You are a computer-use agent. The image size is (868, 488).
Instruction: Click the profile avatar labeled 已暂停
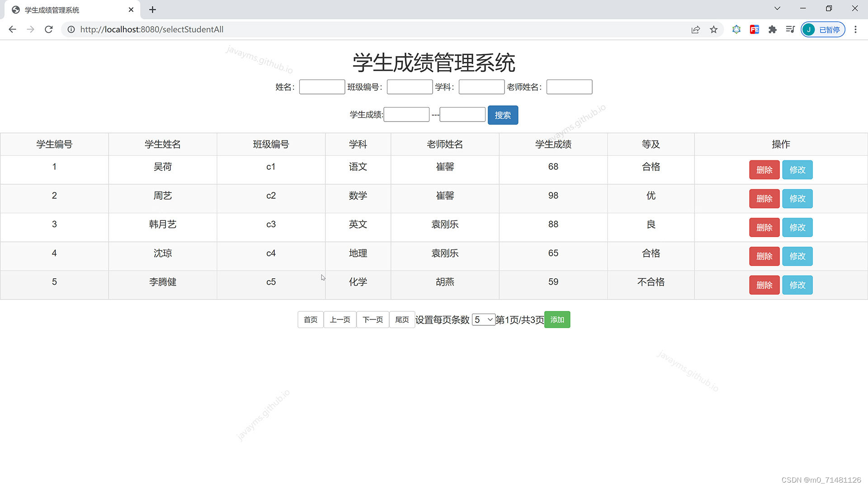[823, 29]
